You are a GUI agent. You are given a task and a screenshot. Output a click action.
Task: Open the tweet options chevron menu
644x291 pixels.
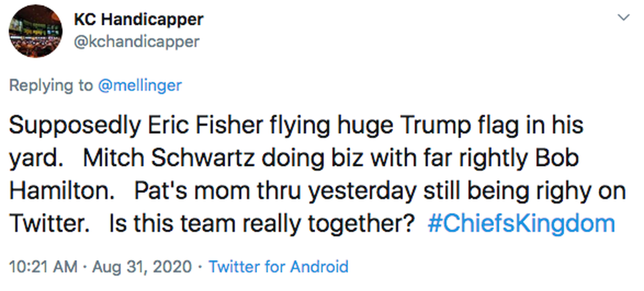(624, 18)
